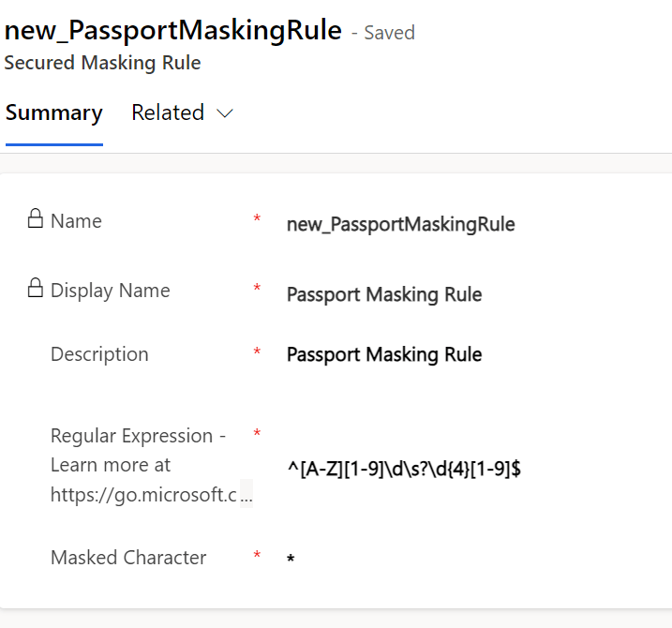Switch to the Summary tab

tap(53, 112)
